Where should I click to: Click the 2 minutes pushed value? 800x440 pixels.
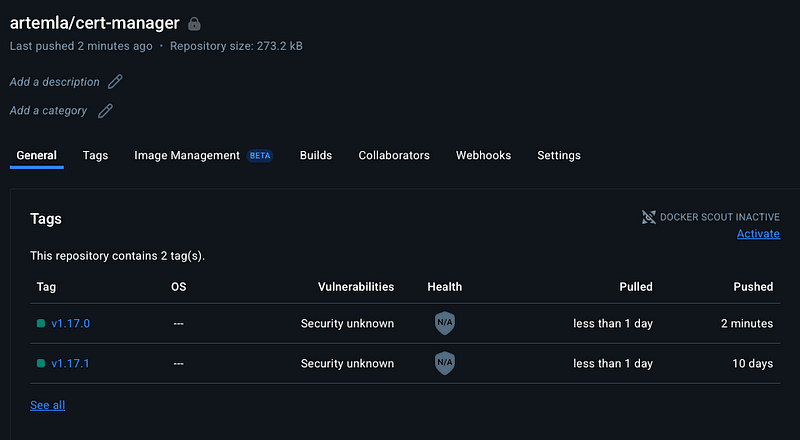point(747,323)
